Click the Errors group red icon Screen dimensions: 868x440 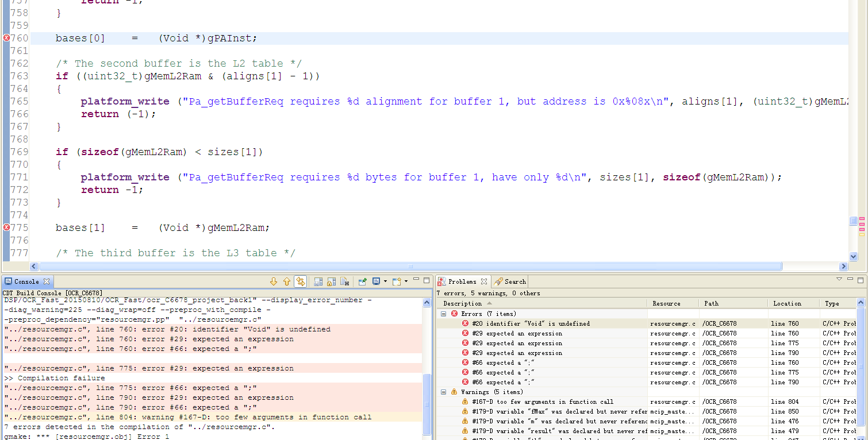click(x=454, y=314)
